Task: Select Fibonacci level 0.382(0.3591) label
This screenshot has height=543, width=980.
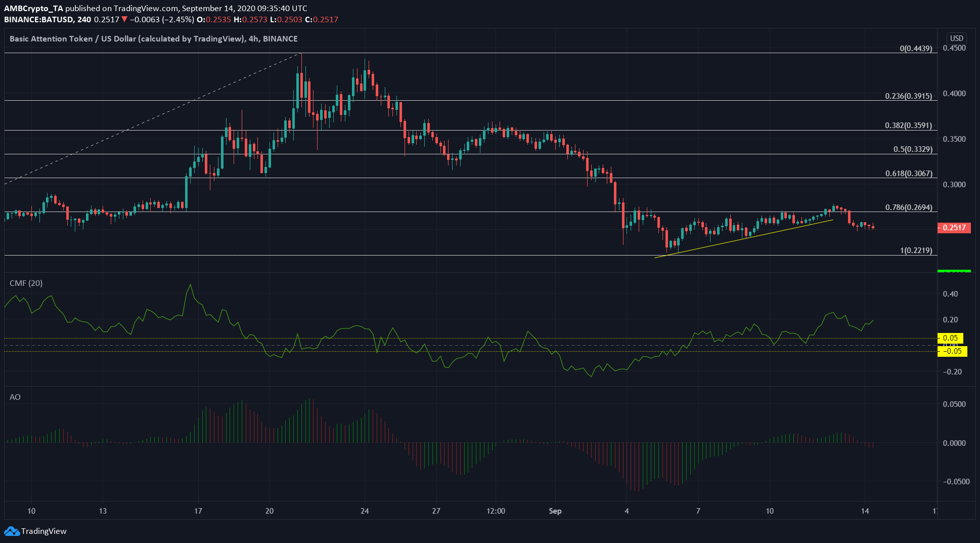Action: click(908, 126)
